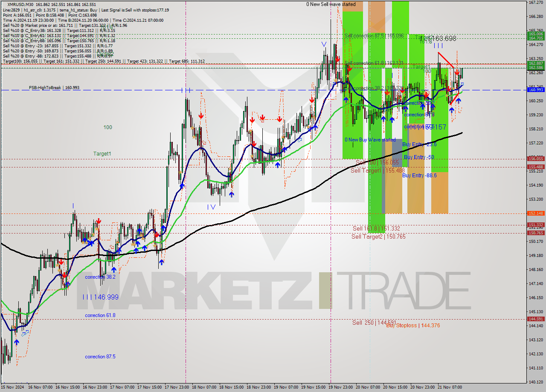Viewport: 546px width, 392px height.
Task: Click the 'Sell Target1 | 155.488' label
Action: pyautogui.click(x=378, y=170)
